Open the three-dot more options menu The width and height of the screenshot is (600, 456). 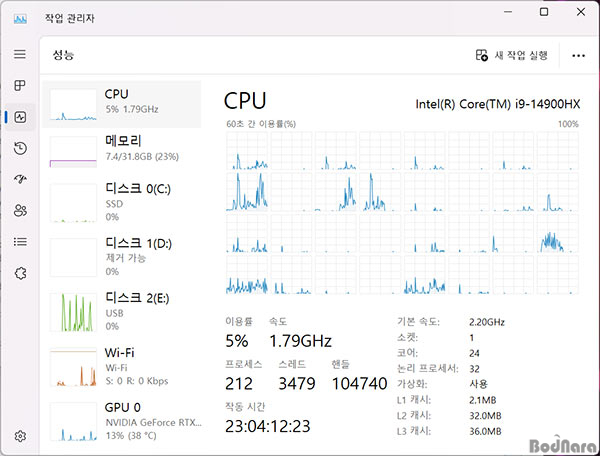coord(578,55)
